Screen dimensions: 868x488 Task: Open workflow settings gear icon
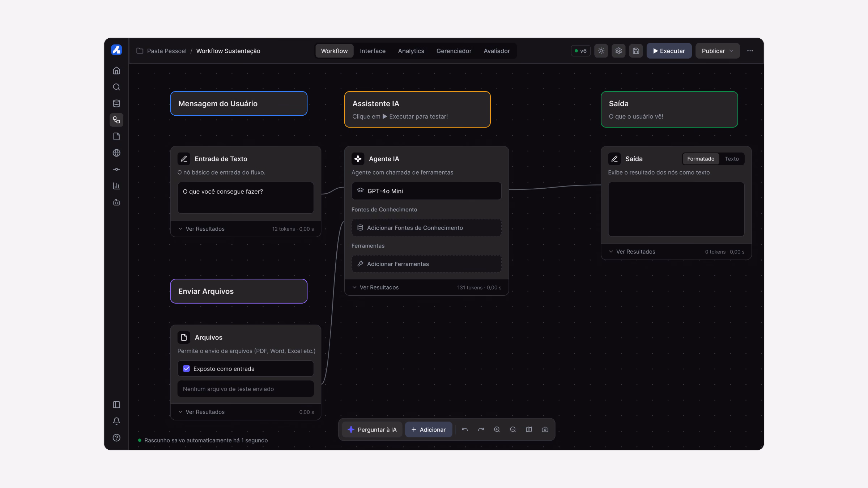[618, 51]
